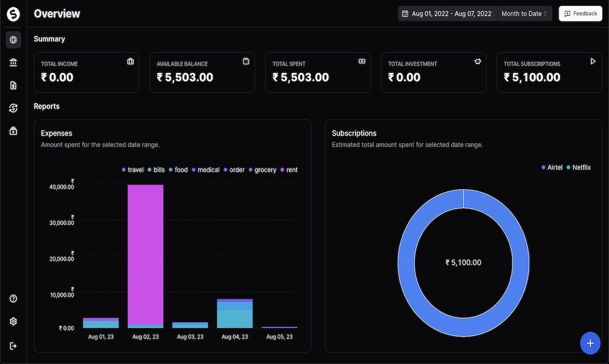Toggle the Netflix legend item

579,168
